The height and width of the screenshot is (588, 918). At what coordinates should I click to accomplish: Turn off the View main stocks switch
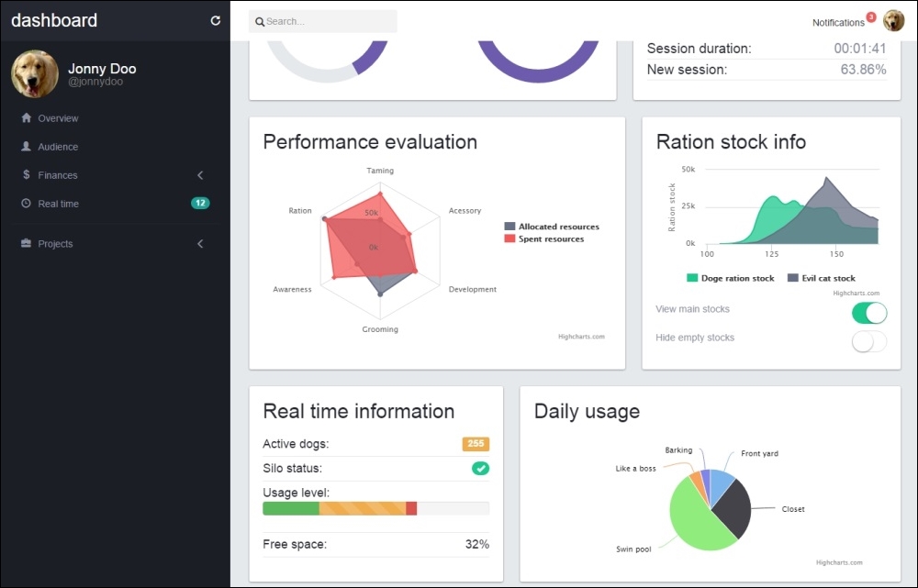[x=868, y=313]
